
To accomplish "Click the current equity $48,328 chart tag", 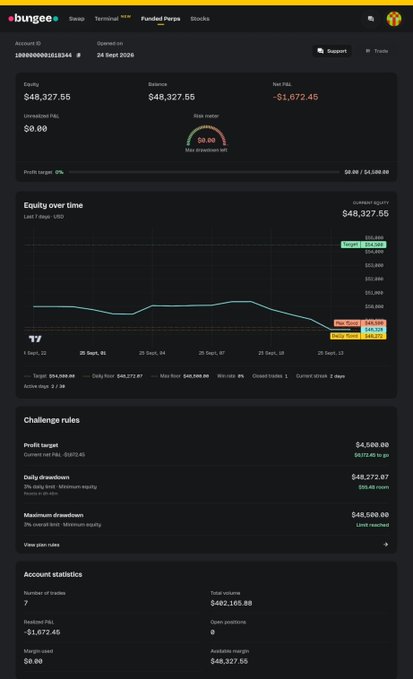I will tap(374, 330).
